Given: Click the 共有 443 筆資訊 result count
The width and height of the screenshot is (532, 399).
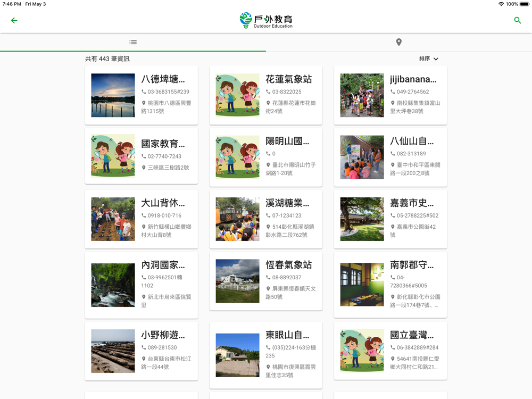Looking at the screenshot, I should tap(107, 59).
